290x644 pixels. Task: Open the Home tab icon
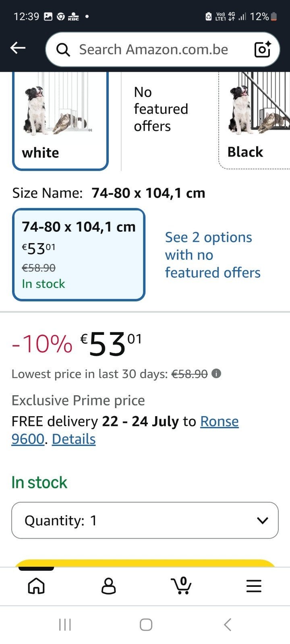[x=36, y=586]
